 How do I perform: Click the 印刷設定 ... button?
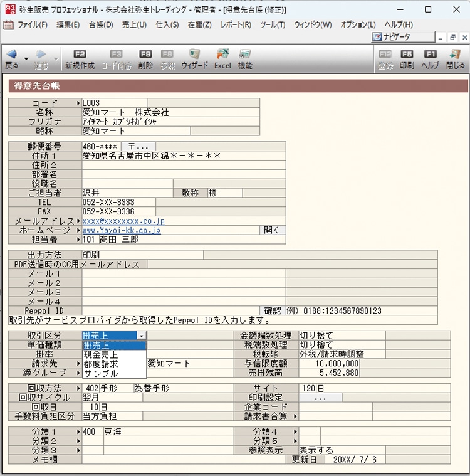pos(320,398)
